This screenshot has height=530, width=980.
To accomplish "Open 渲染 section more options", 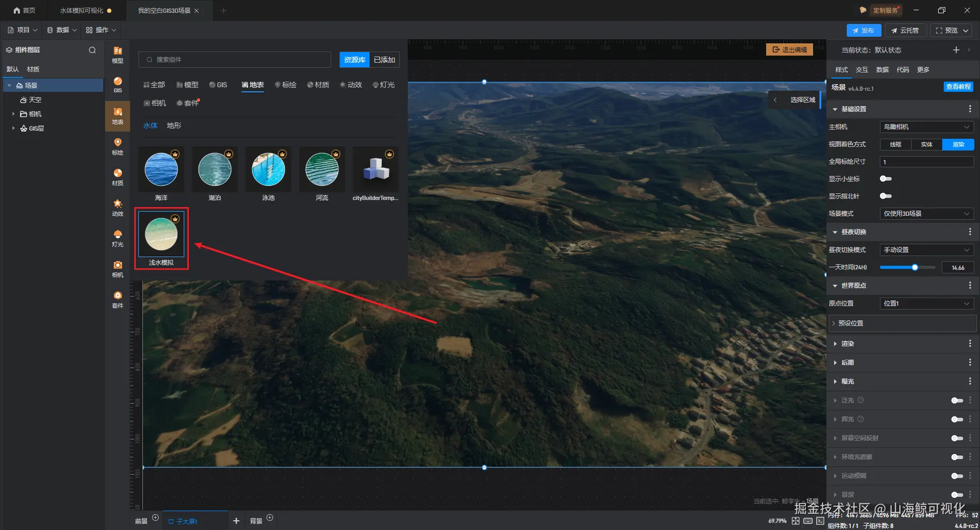I will tap(970, 344).
